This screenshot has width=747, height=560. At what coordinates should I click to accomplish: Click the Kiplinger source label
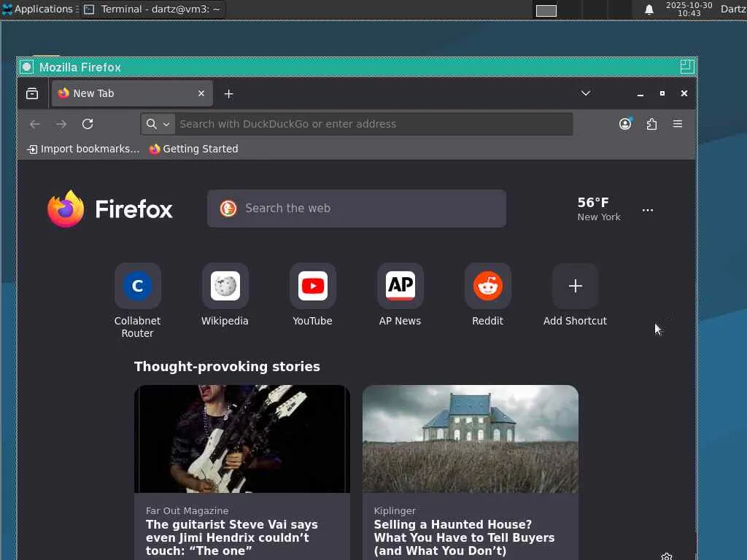[x=395, y=510]
